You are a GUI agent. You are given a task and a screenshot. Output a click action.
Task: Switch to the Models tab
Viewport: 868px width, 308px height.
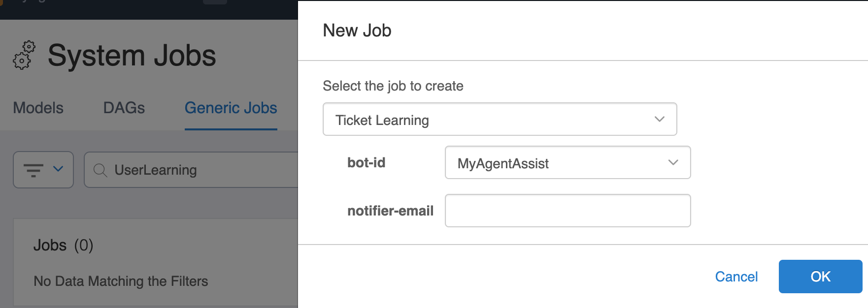pyautogui.click(x=38, y=108)
